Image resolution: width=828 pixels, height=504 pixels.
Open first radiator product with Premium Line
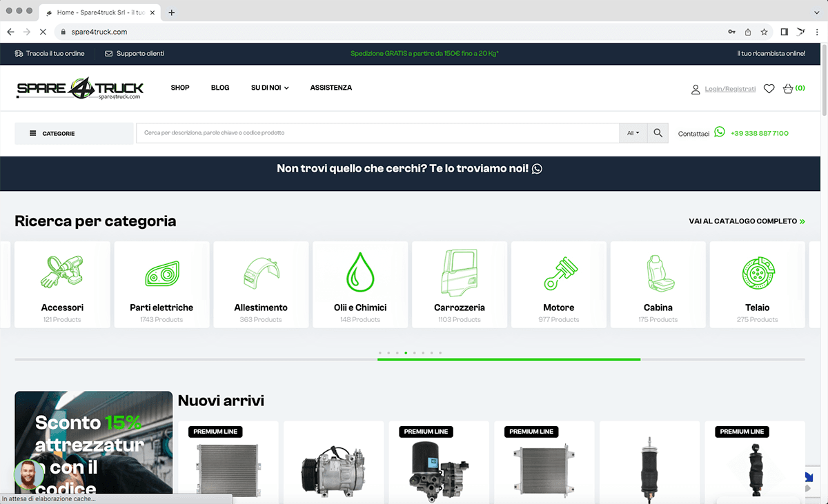coord(228,470)
